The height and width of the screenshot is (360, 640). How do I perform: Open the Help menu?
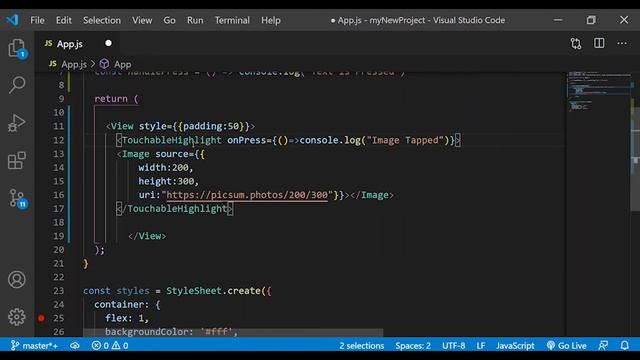click(x=271, y=20)
